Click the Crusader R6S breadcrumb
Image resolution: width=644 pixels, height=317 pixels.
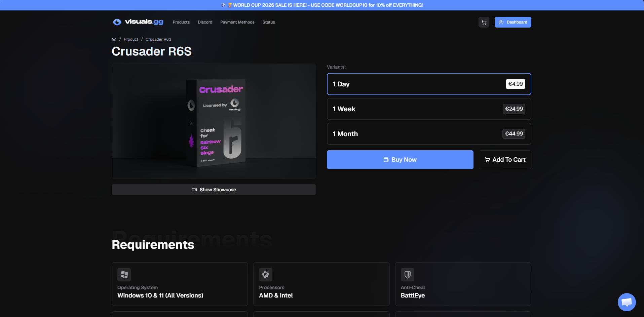tap(158, 39)
